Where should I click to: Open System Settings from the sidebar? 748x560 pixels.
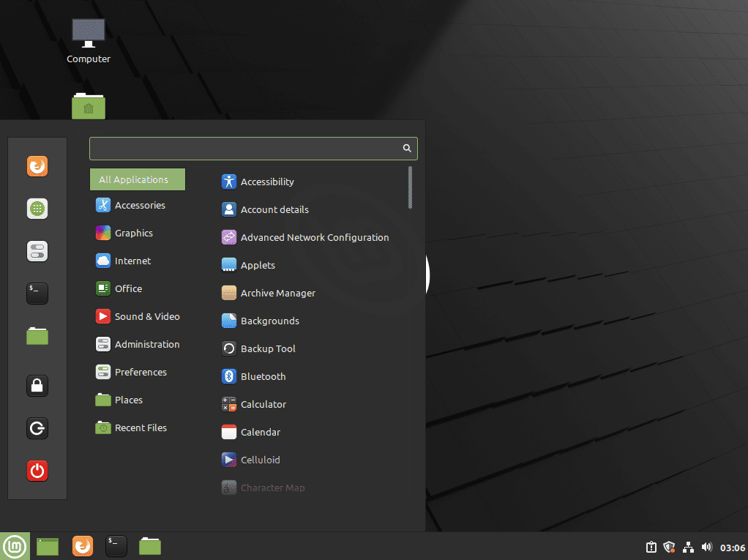tap(37, 251)
